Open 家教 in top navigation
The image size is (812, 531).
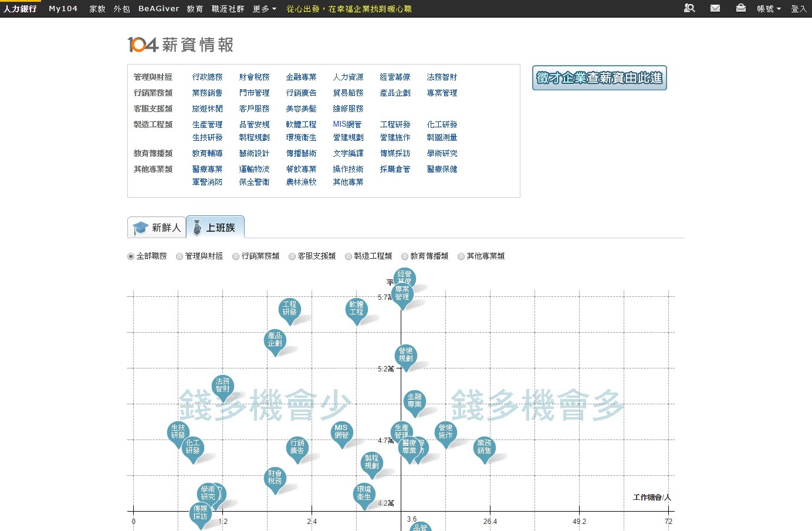97,9
